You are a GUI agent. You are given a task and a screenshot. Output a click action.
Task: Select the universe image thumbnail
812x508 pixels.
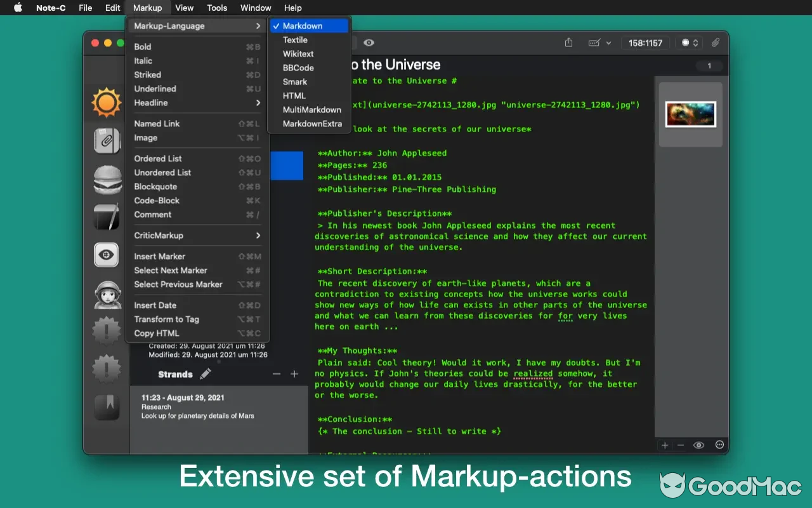click(x=690, y=114)
